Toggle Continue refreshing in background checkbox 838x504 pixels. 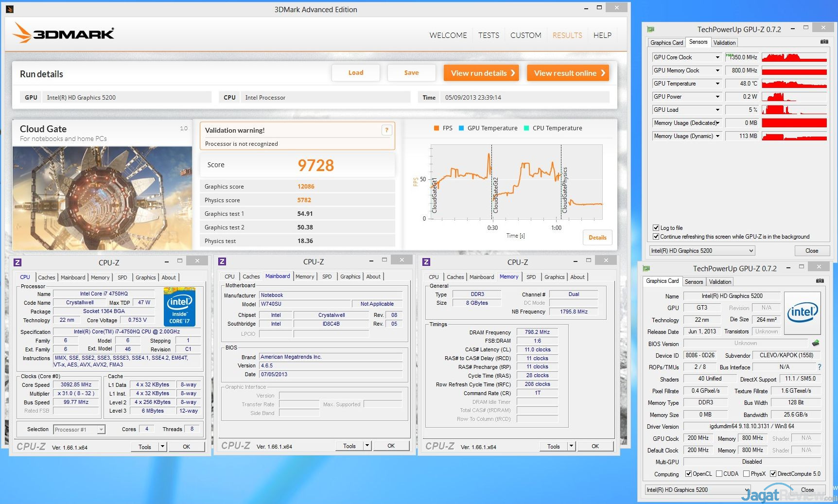656,237
